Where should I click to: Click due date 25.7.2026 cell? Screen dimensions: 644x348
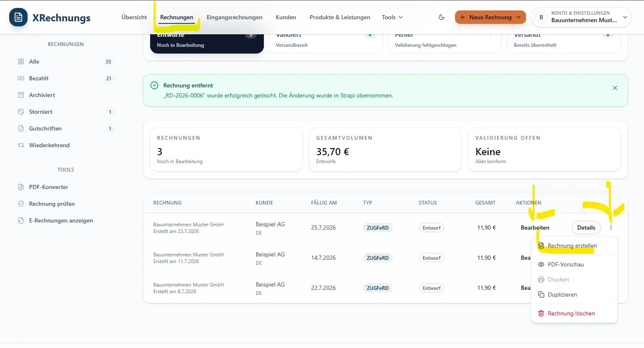323,228
